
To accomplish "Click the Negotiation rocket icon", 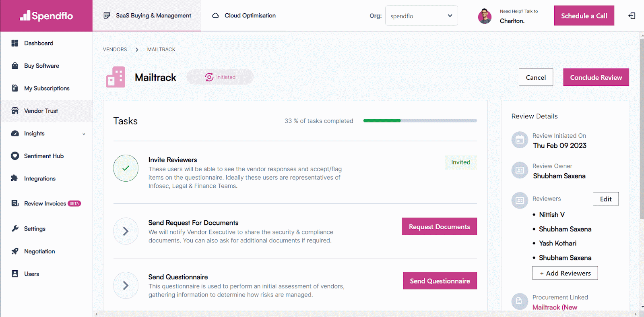I will coord(15,251).
